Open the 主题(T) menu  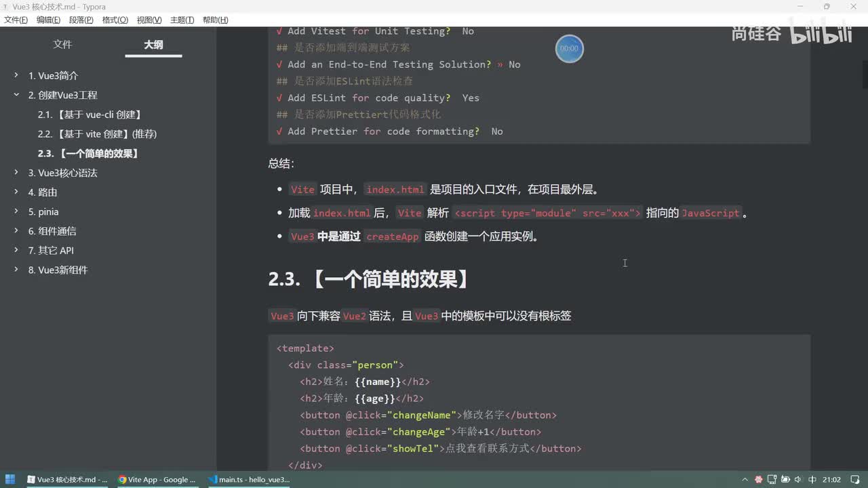coord(182,20)
